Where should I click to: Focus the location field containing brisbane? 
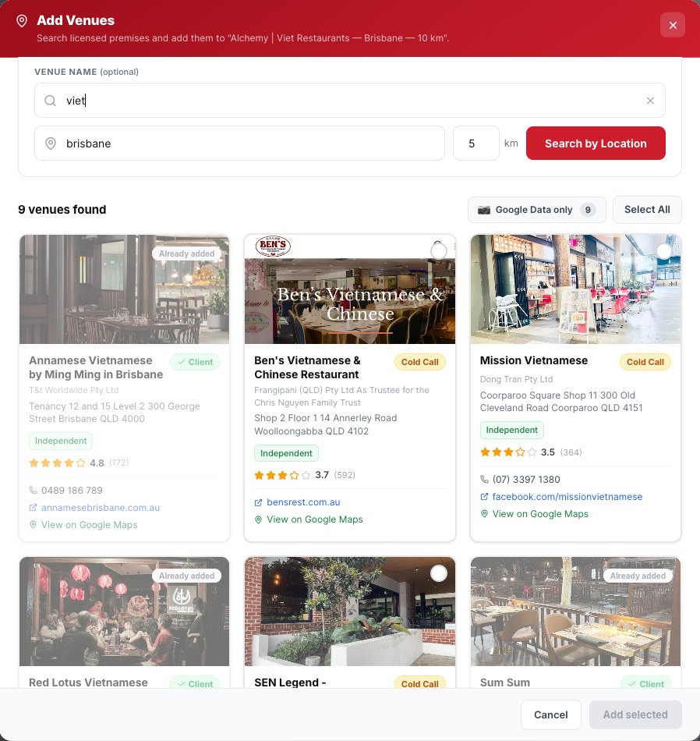click(x=239, y=144)
